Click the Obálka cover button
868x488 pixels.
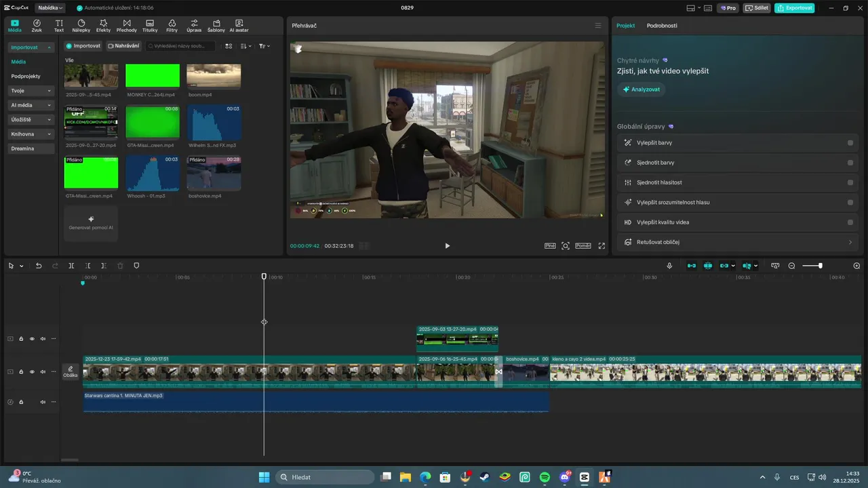tap(71, 371)
